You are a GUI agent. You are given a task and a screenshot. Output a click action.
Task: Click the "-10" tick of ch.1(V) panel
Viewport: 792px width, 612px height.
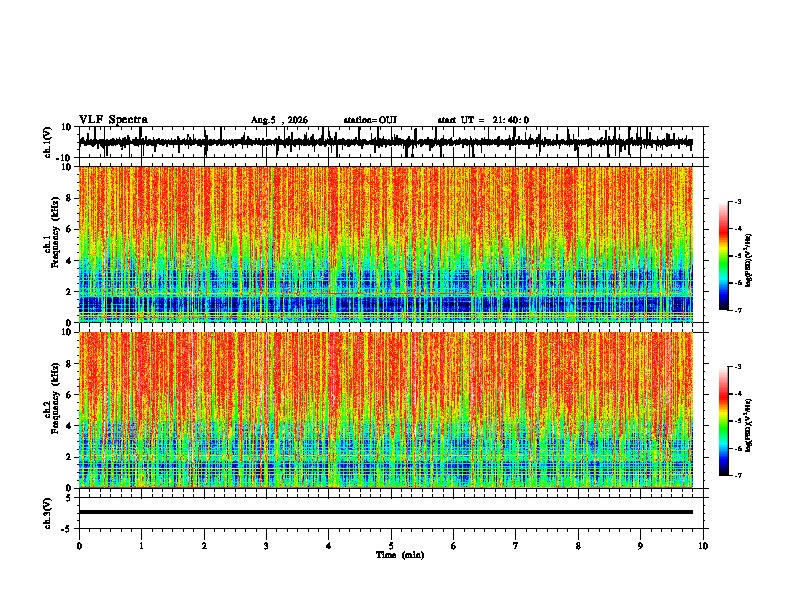coord(65,158)
